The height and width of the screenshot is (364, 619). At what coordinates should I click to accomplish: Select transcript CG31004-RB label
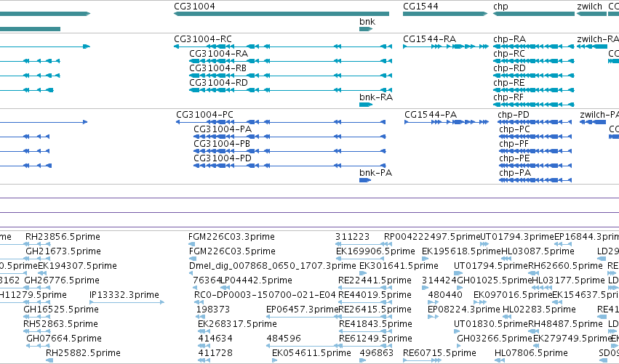click(x=218, y=68)
